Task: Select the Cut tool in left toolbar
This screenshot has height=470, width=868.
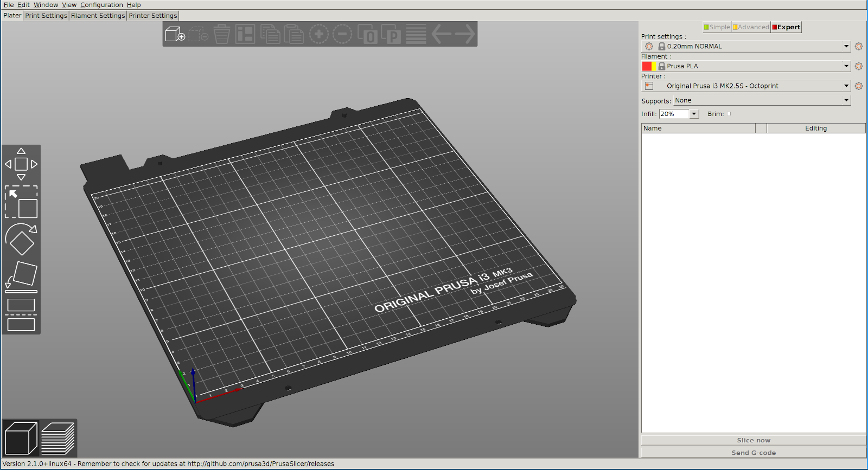Action: click(x=21, y=314)
